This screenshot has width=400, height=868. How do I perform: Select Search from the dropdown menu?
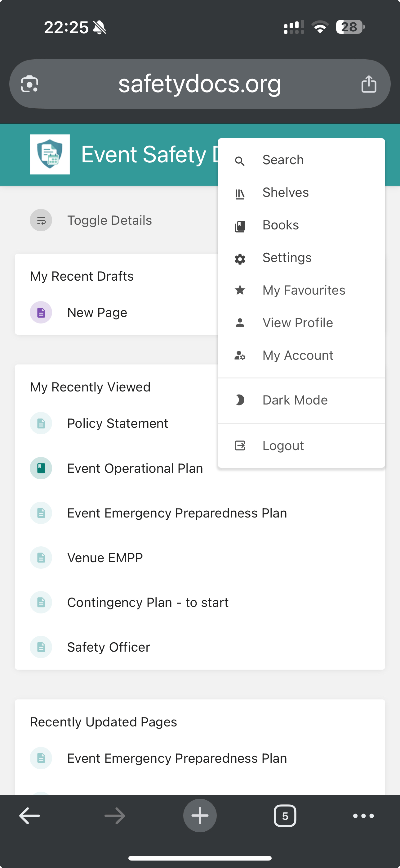(x=301, y=160)
